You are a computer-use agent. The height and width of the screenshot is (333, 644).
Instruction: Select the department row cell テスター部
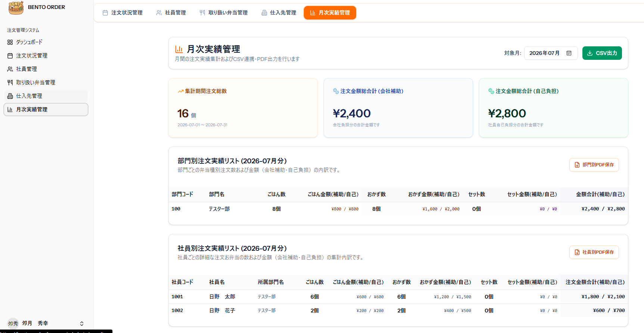pyautogui.click(x=219, y=209)
